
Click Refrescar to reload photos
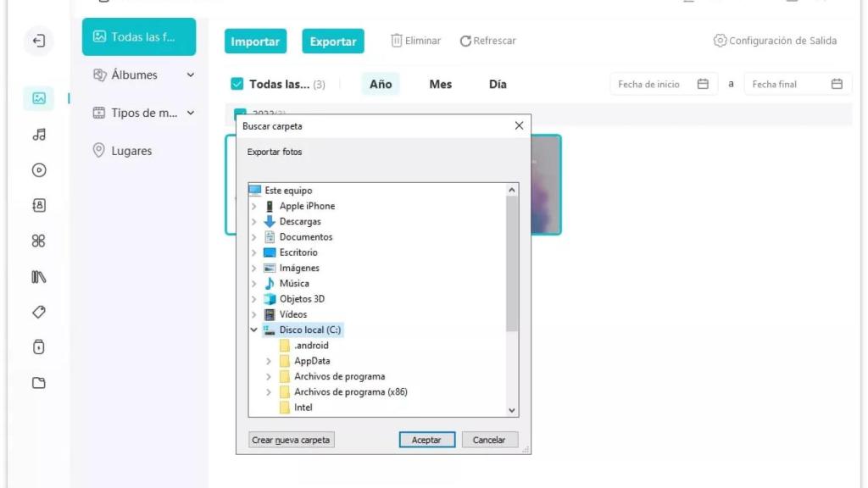pyautogui.click(x=488, y=41)
